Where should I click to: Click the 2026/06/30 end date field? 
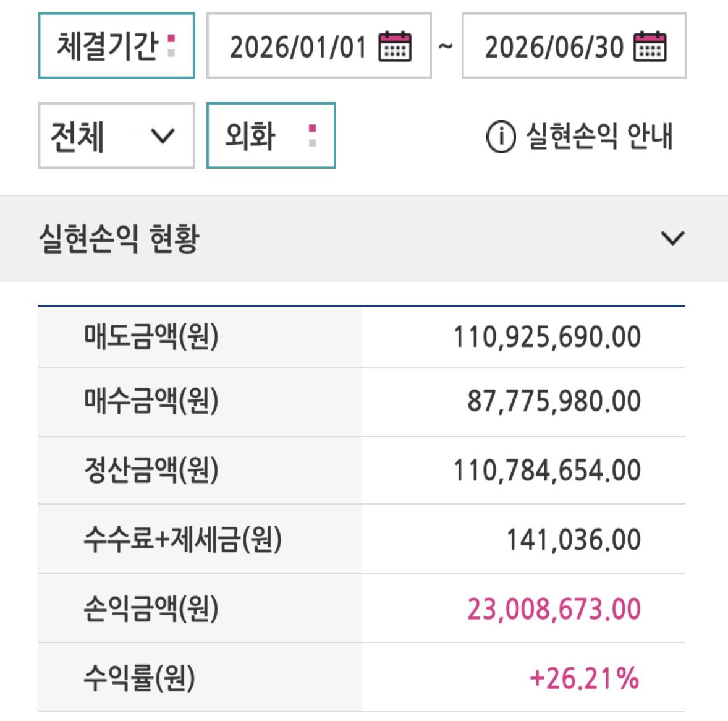click(x=574, y=46)
